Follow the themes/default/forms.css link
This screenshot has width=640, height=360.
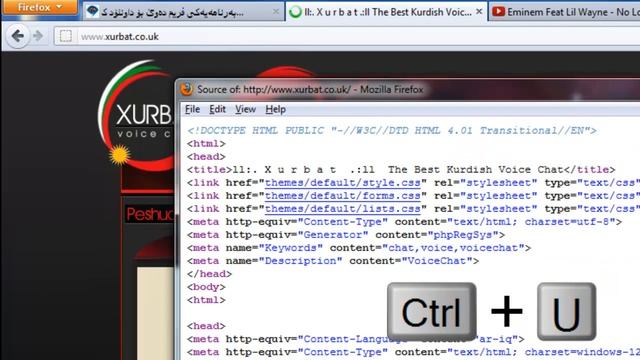(x=342, y=196)
